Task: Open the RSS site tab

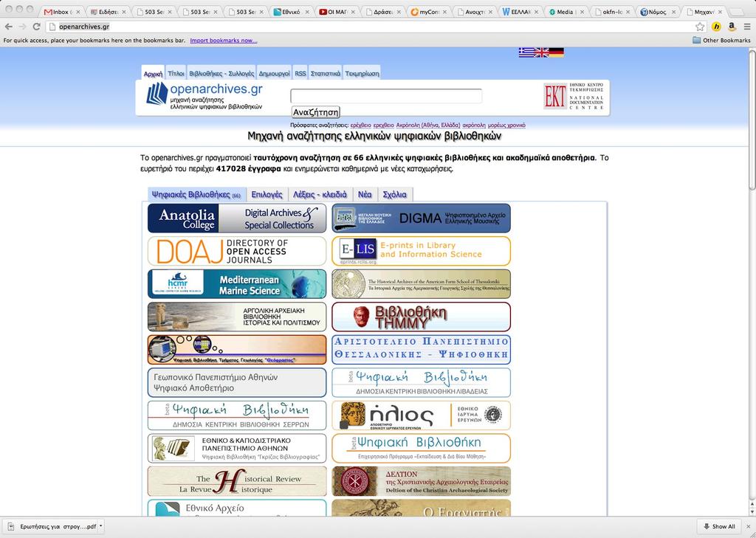Action: pos(300,74)
